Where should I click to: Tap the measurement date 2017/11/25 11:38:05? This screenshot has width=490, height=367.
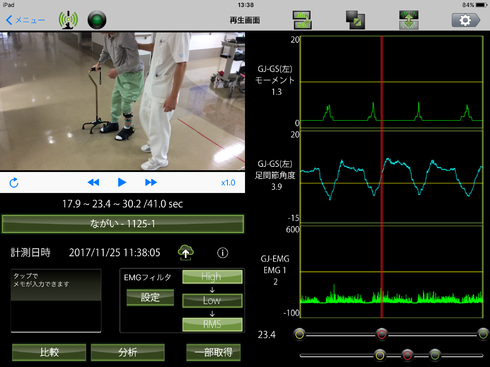click(114, 253)
